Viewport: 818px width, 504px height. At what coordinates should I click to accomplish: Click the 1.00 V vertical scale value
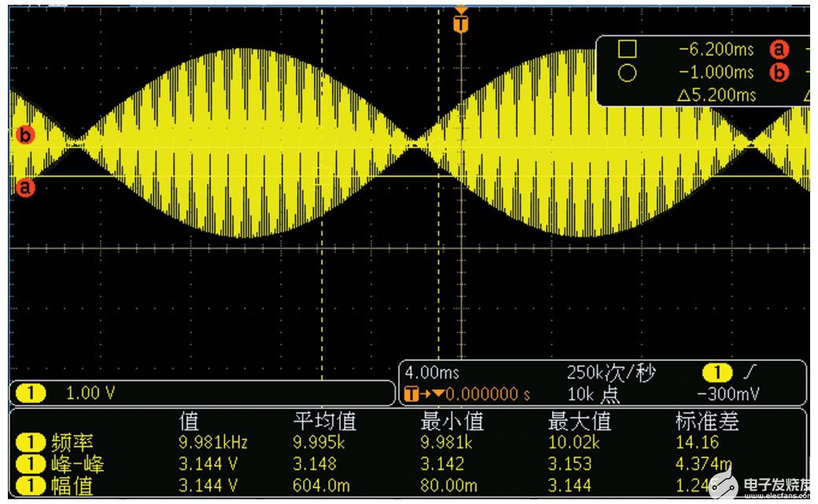pyautogui.click(x=90, y=393)
